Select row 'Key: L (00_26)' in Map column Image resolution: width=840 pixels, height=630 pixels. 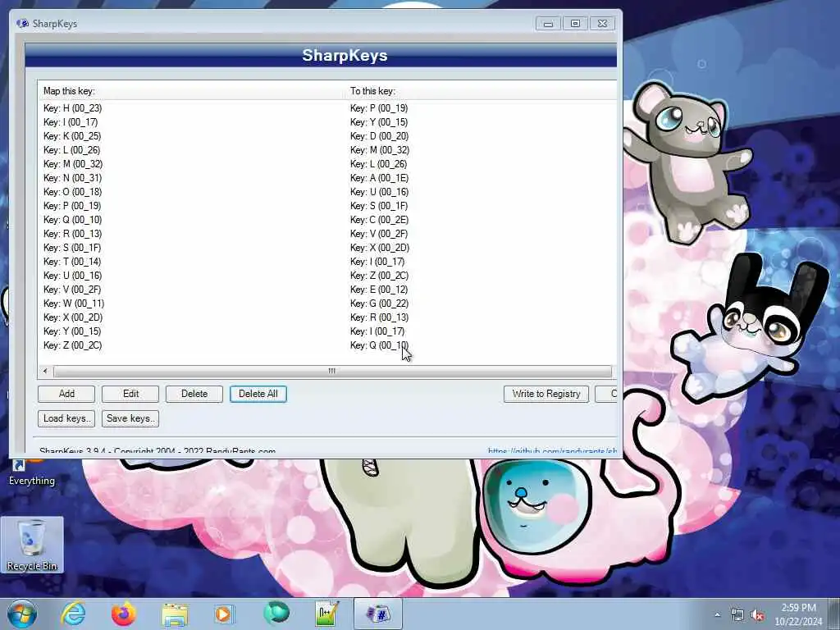(72, 150)
